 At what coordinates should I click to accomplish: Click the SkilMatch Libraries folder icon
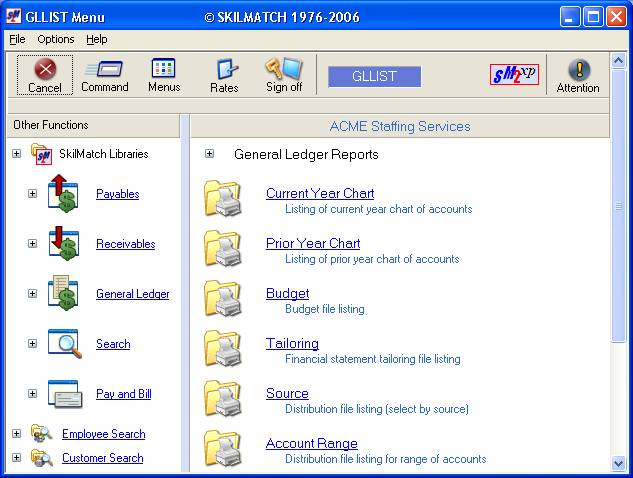[x=42, y=154]
